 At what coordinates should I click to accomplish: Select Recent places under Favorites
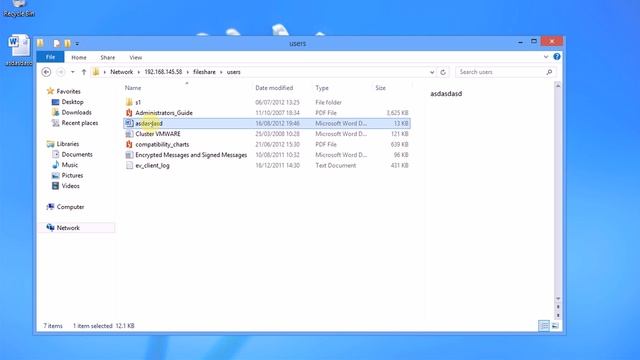[80, 123]
